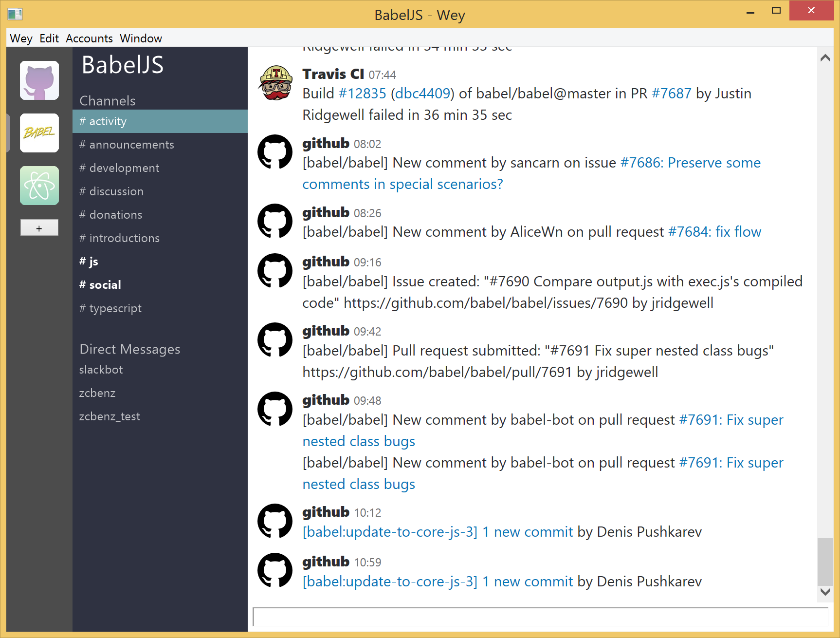Viewport: 840px width, 638px height.
Task: Open update-to-core-js-3 commit link at 10:12
Action: pos(438,532)
